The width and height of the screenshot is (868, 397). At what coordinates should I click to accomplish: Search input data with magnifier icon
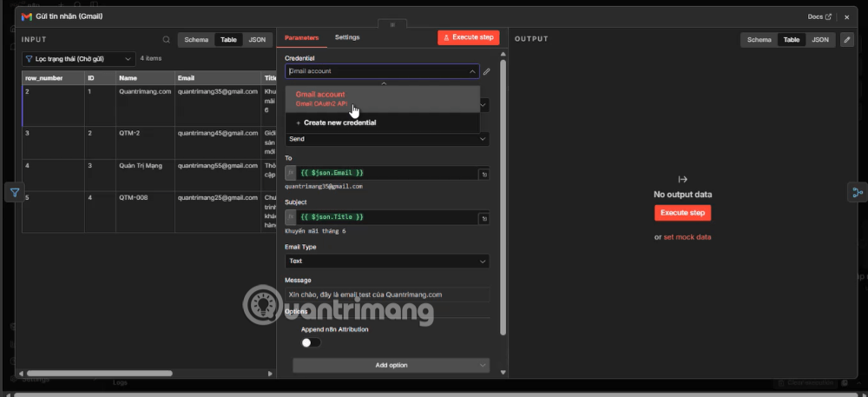(x=166, y=40)
